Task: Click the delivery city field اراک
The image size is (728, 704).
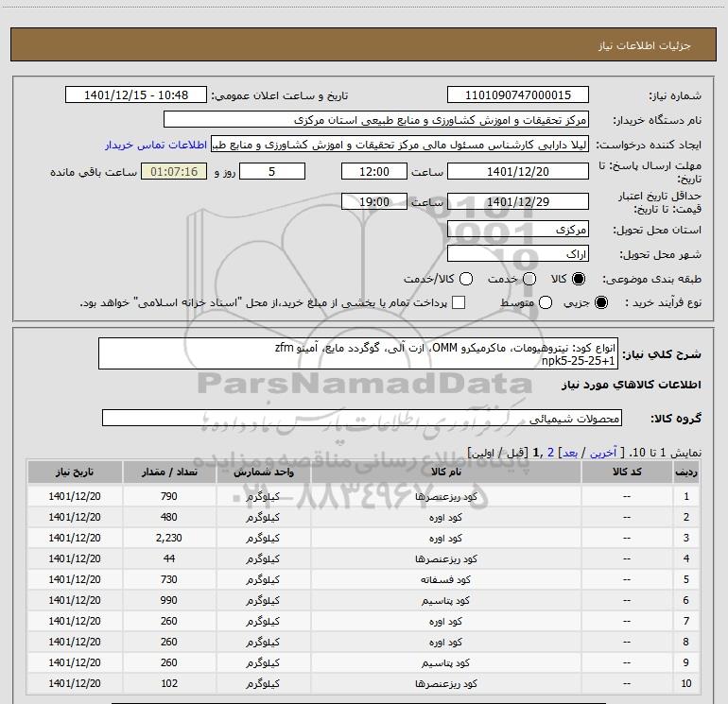Action: [518, 254]
